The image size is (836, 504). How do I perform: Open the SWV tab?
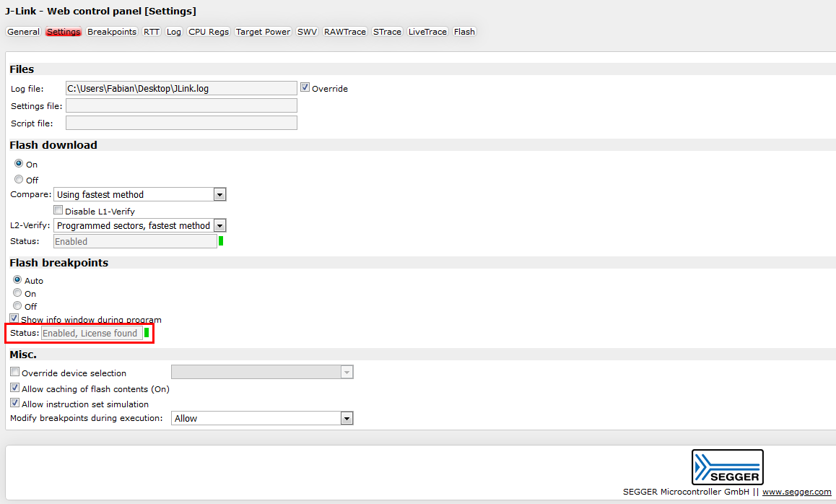click(x=307, y=32)
